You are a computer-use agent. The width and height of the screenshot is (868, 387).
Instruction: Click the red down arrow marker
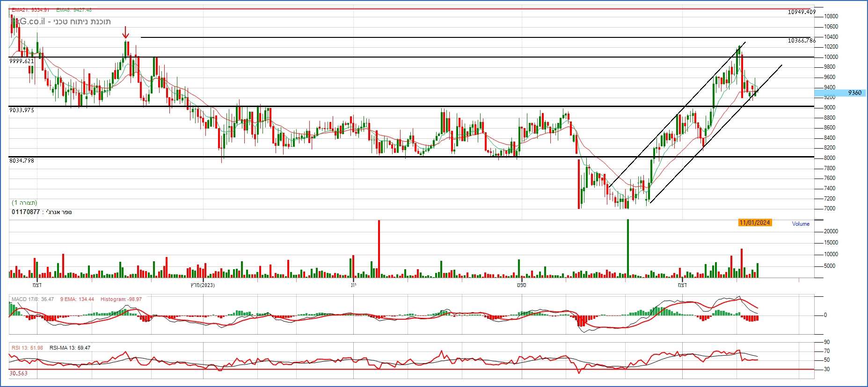point(125,33)
